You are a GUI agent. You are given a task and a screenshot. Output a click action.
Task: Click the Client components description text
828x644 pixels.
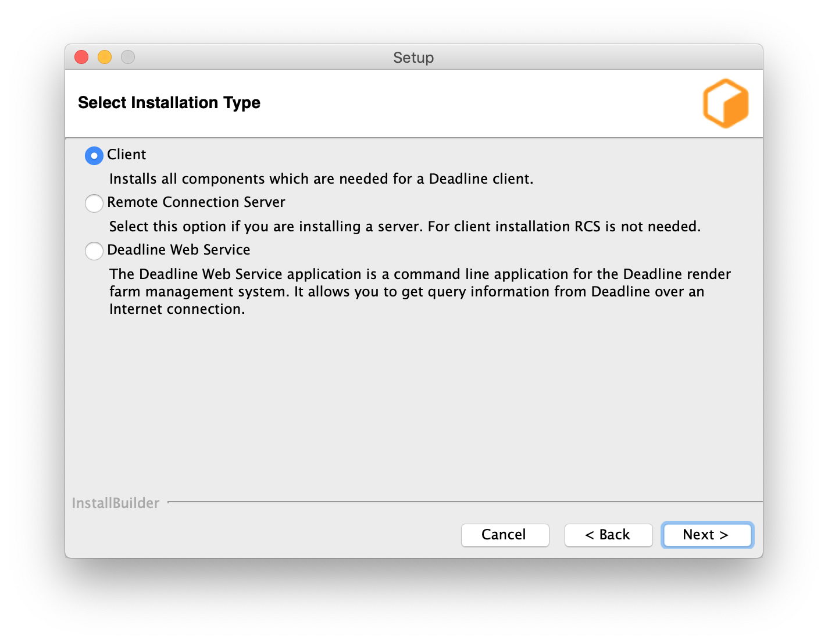point(323,178)
